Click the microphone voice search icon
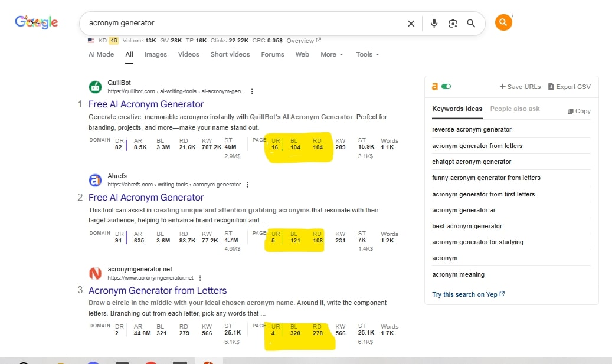612x364 pixels. (434, 24)
